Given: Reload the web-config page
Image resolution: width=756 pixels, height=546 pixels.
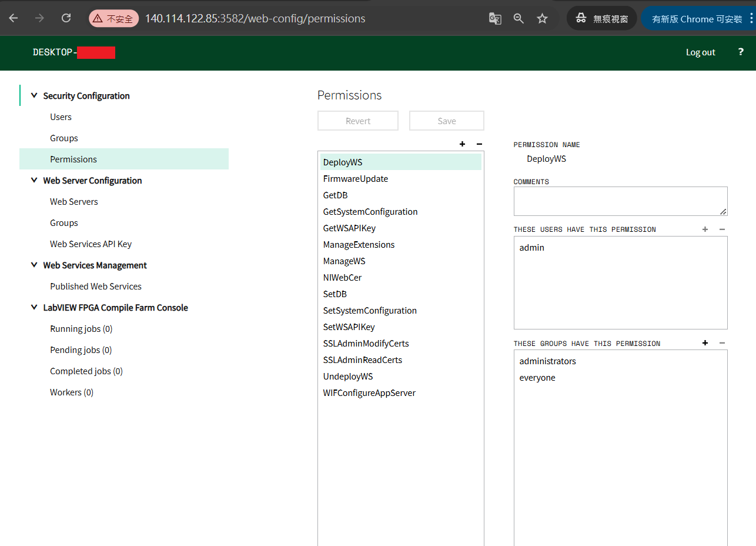Looking at the screenshot, I should (x=66, y=18).
